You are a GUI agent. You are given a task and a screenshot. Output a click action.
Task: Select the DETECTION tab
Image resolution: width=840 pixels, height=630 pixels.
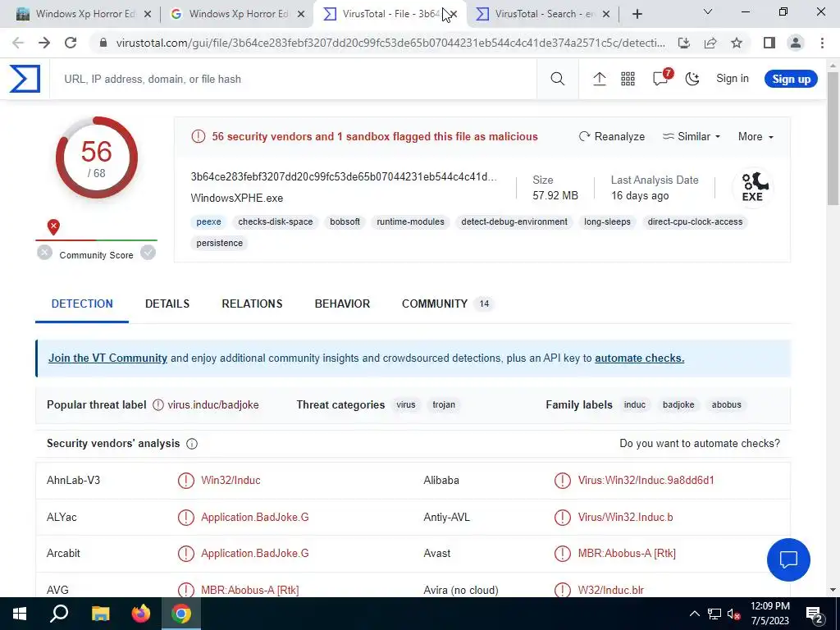pos(82,304)
